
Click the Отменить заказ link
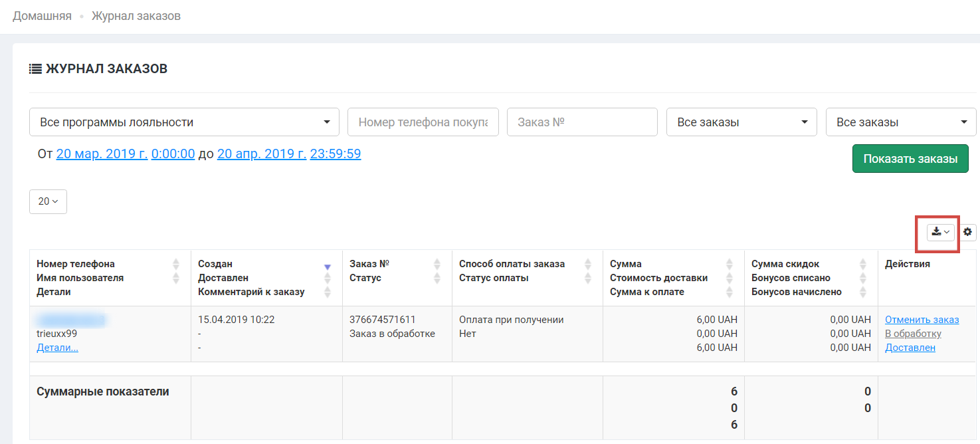(922, 320)
